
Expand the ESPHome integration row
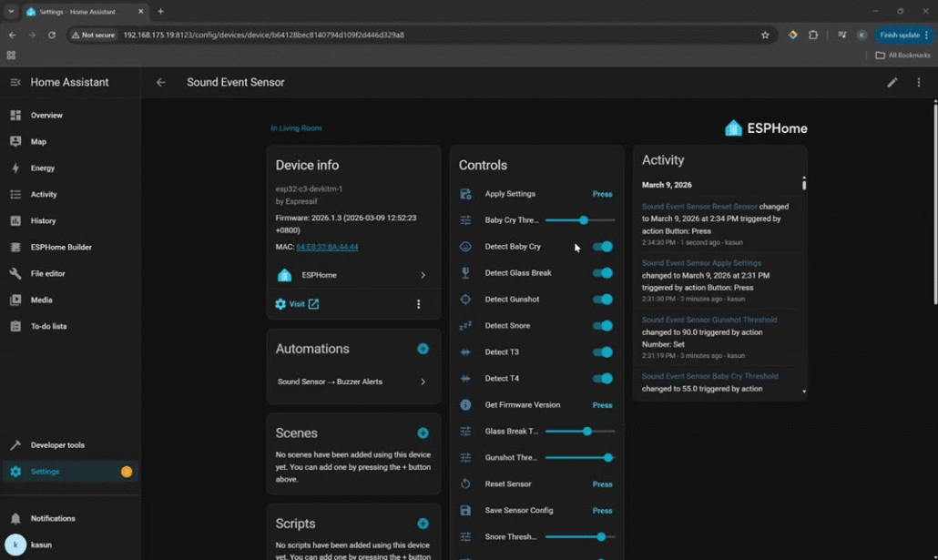coord(352,275)
